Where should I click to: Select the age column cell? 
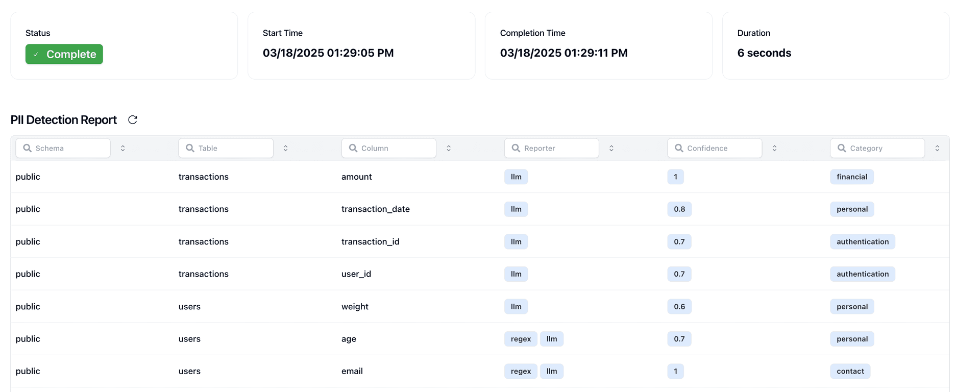[349, 339]
